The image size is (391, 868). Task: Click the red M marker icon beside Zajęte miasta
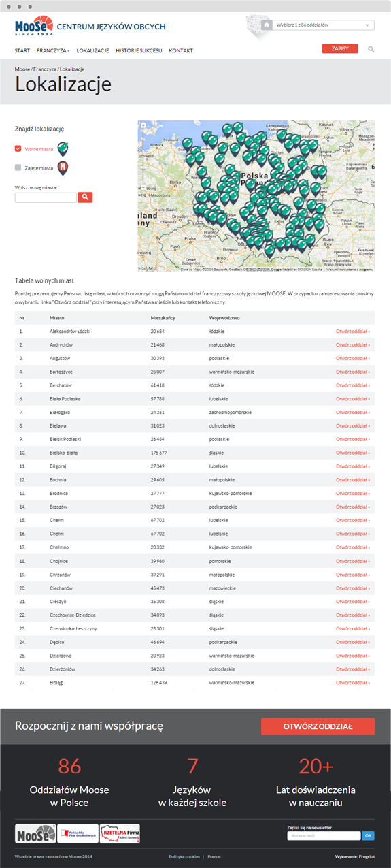63,168
